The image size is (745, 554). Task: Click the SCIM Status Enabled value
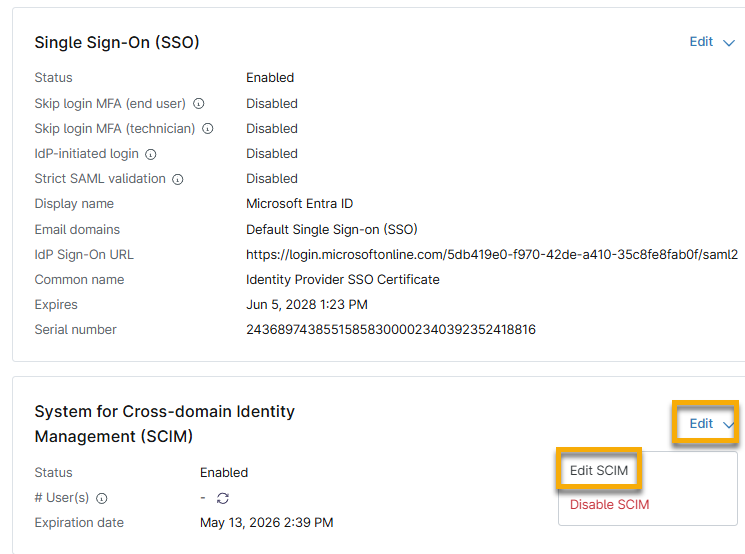click(x=224, y=473)
